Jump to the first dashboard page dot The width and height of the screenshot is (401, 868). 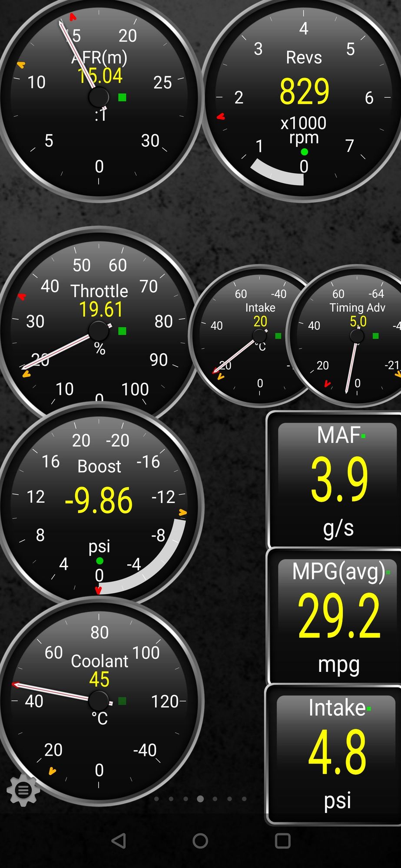[156, 799]
